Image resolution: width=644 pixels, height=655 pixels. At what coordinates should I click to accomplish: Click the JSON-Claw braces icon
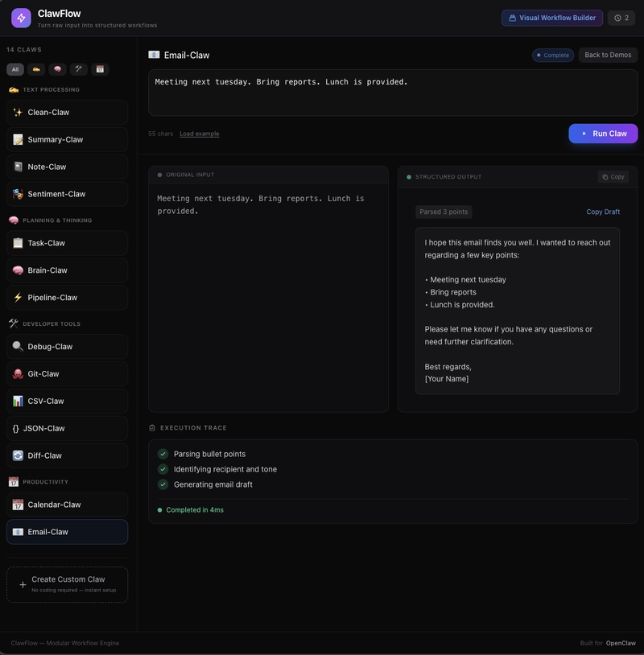15,429
